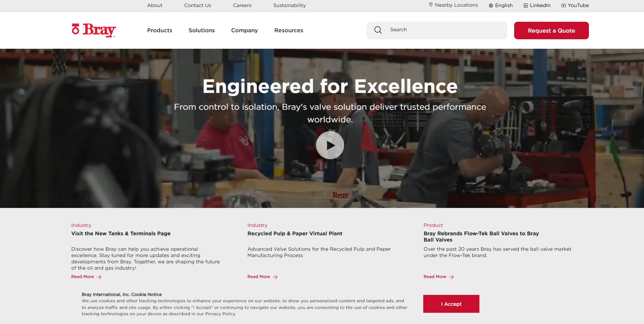Click arrow next to Tanks & Terminals Read More
The image size is (644, 324).
[x=99, y=277]
